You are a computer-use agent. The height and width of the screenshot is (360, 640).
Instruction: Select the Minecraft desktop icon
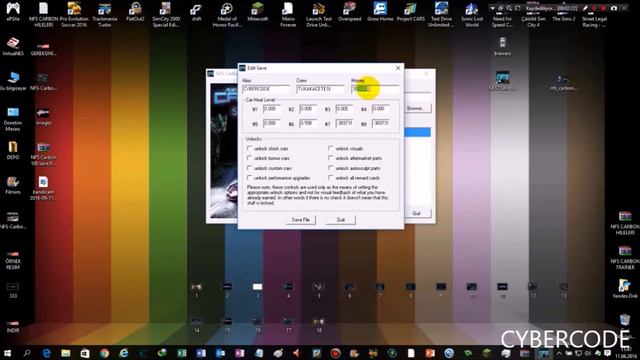pos(258,12)
